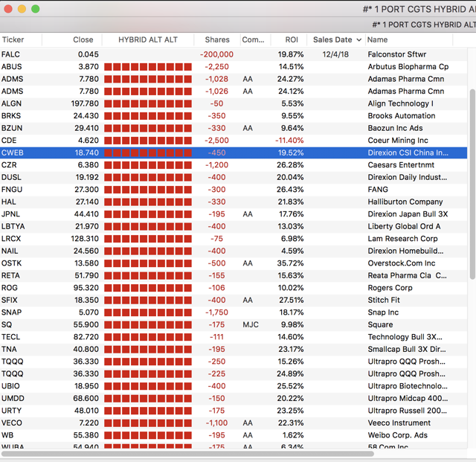Click the Align Technology I name
Image resolution: width=476 pixels, height=462 pixels.
(400, 103)
